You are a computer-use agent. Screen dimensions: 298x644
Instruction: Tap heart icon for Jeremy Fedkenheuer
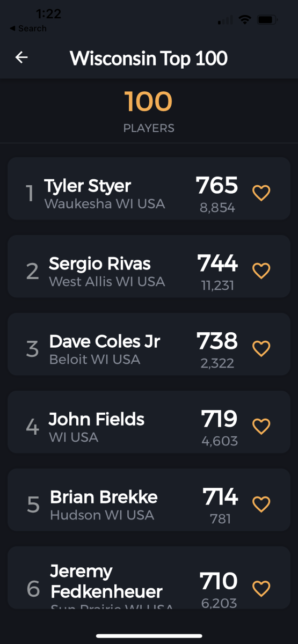(261, 588)
